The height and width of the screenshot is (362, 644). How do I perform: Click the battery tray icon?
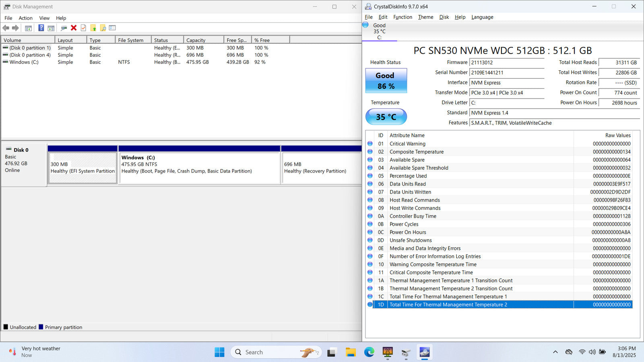pyautogui.click(x=603, y=352)
